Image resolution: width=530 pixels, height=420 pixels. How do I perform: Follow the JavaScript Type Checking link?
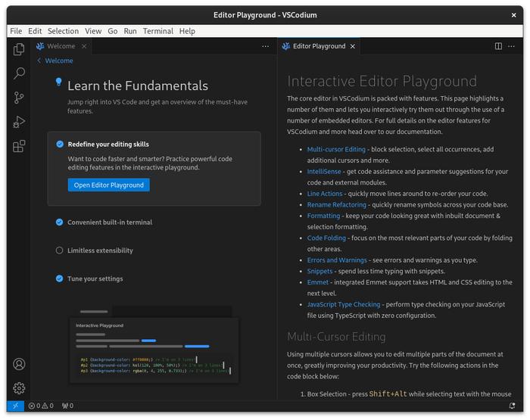[344, 304]
